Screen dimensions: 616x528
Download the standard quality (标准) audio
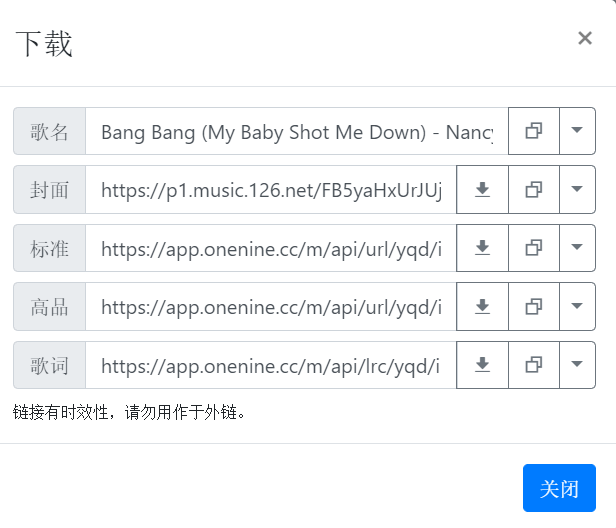(x=482, y=248)
